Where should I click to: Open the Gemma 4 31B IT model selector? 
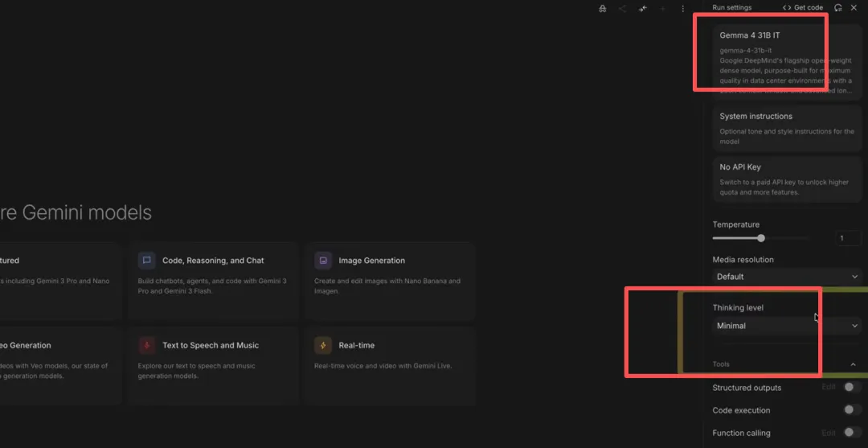[787, 61]
